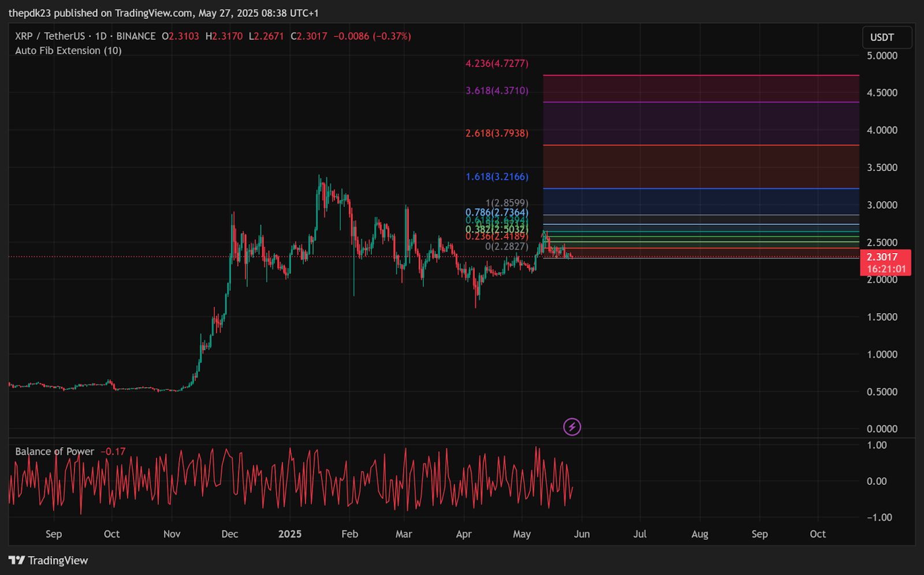Click the 1D interval label in title

tap(101, 36)
